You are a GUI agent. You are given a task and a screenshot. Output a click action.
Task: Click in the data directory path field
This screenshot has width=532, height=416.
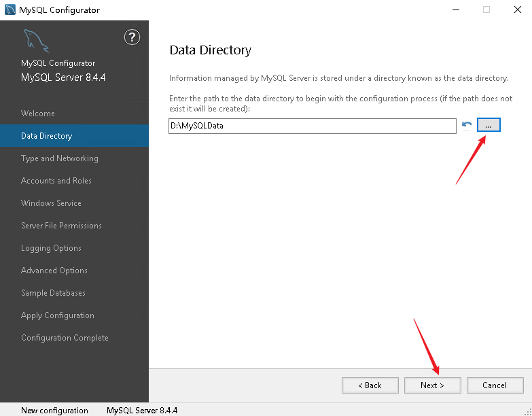[x=313, y=126]
